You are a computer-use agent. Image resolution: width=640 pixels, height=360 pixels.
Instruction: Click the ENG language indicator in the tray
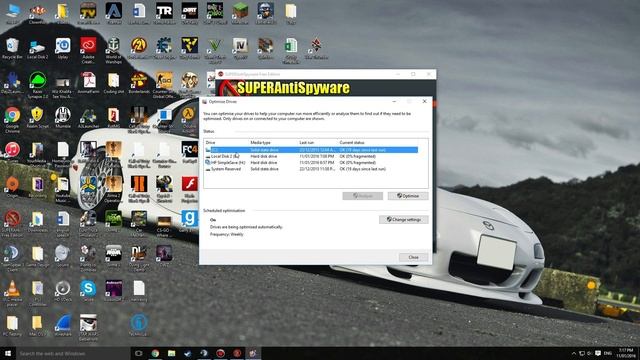tap(608, 353)
